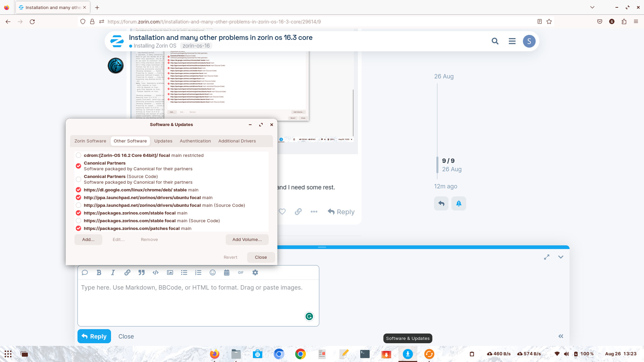Open forum search with the magnifier icon

click(x=495, y=41)
